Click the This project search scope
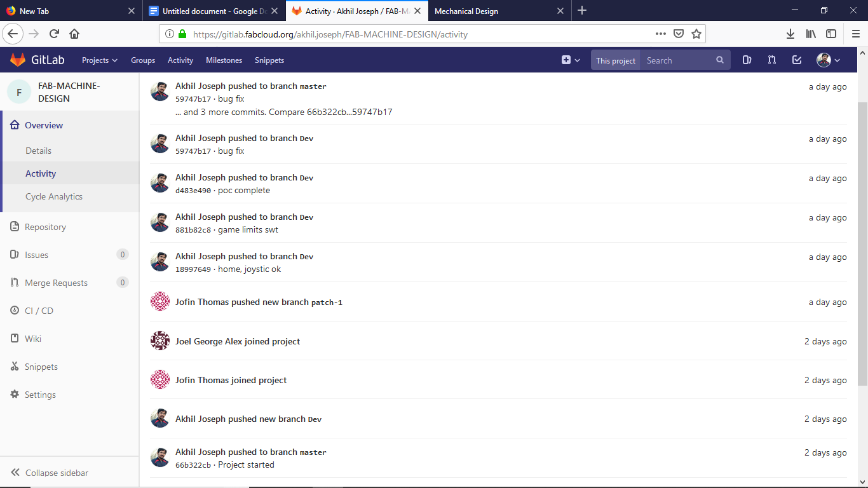 click(616, 60)
